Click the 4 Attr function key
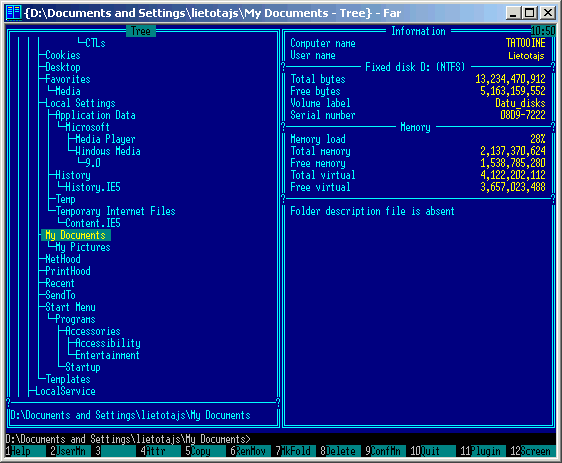 click(161, 451)
